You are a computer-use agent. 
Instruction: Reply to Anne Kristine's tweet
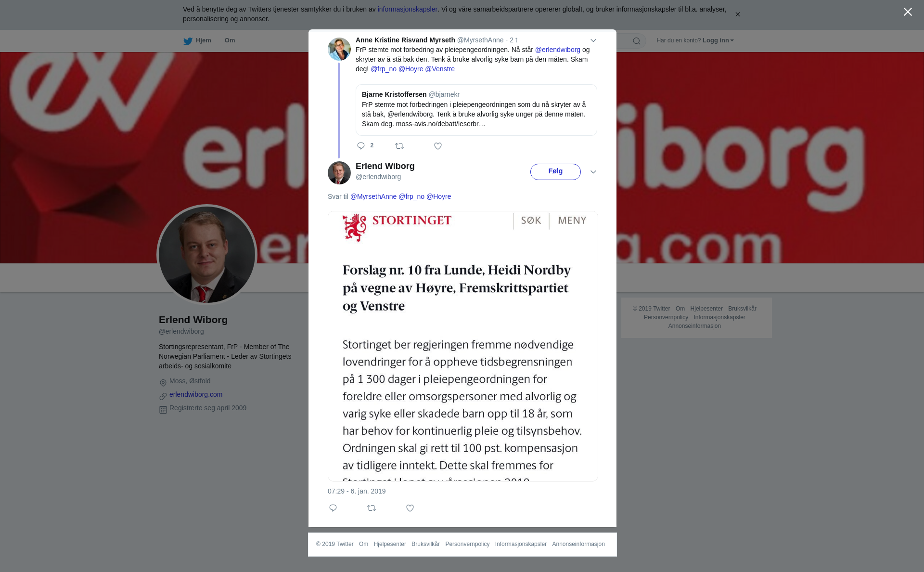[361, 146]
